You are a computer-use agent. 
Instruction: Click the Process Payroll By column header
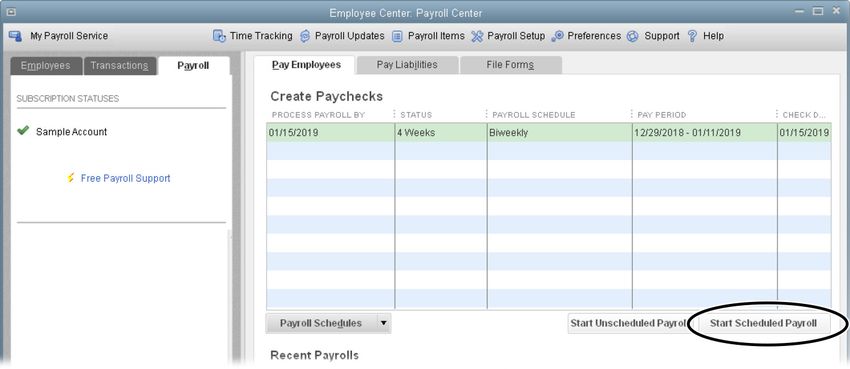[318, 115]
